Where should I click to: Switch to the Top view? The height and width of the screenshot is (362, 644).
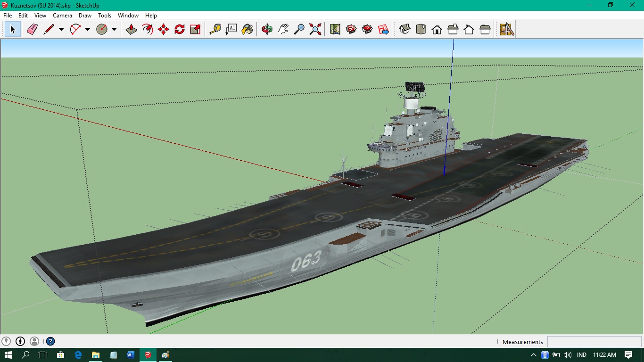click(x=421, y=29)
